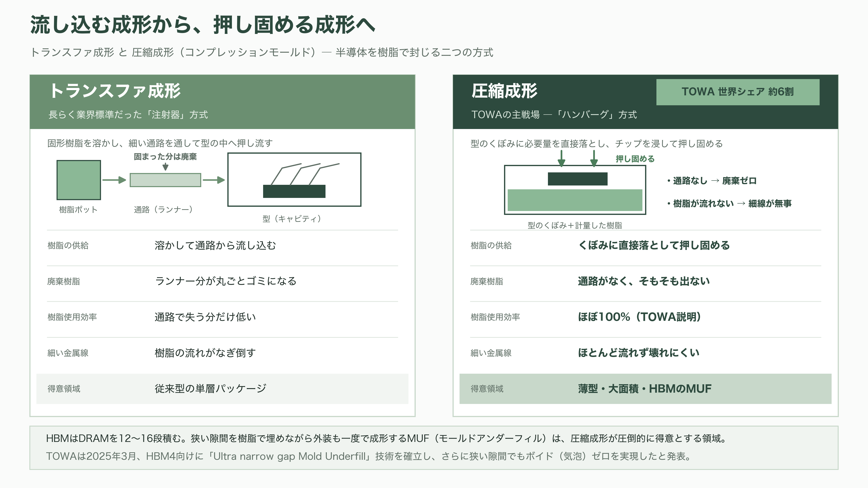Click cell ほとんど流れず壊れにくい
This screenshot has width=868, height=488.
coord(639,353)
